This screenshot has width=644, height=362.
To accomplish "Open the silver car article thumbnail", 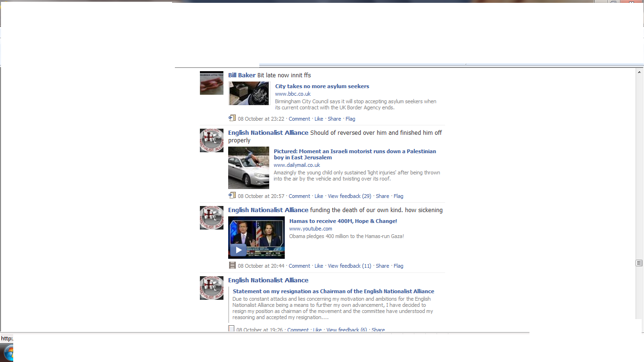I will coord(248,168).
